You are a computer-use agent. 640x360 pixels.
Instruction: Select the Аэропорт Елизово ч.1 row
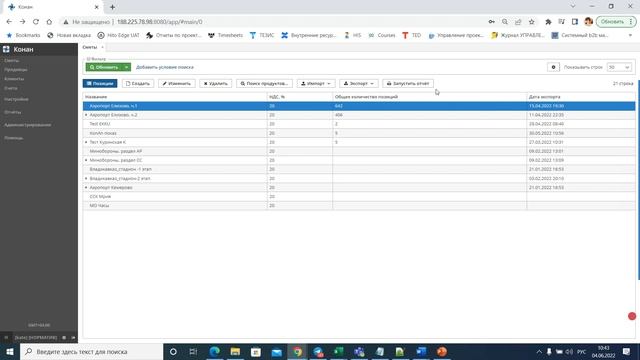pos(359,106)
